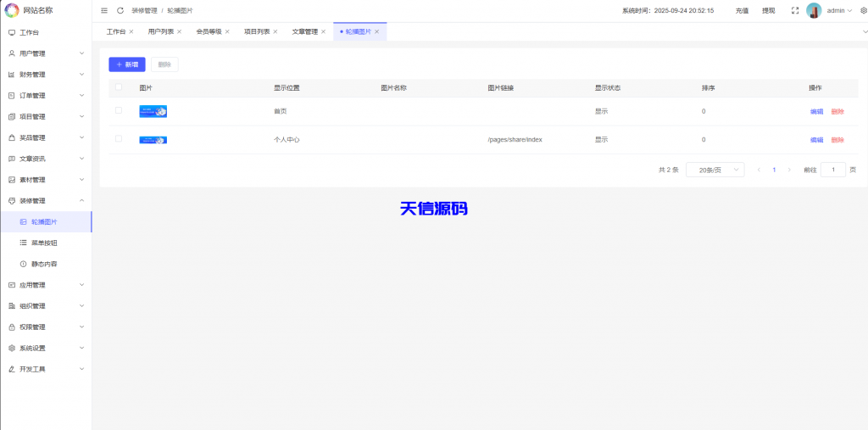Screen dimensions: 868x430
Task: Toggle the select-all header checkbox
Action: 119,87
